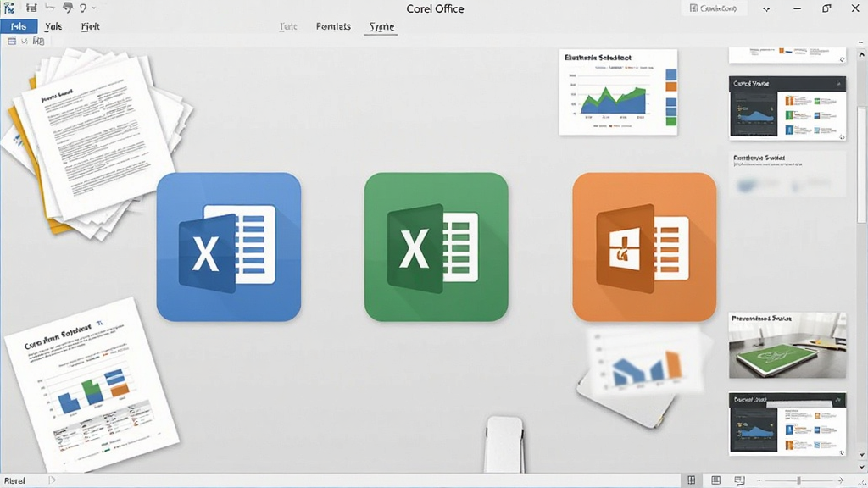Open the greyed Tate tab
Viewport: 868px width, 488px height.
pos(288,26)
